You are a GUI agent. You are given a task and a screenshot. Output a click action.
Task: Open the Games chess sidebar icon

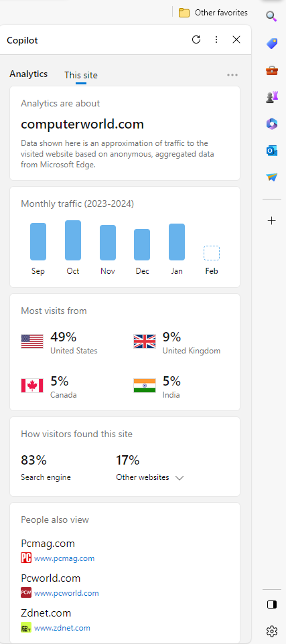[x=272, y=97]
